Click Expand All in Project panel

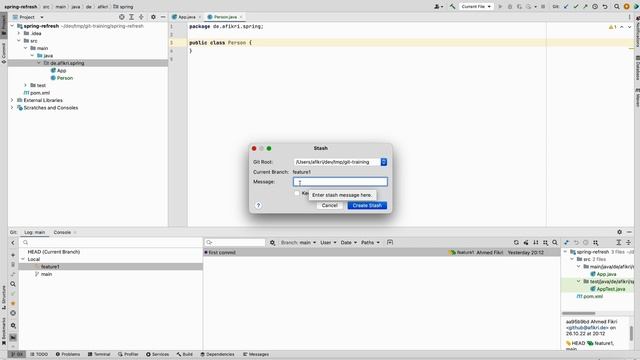131,17
